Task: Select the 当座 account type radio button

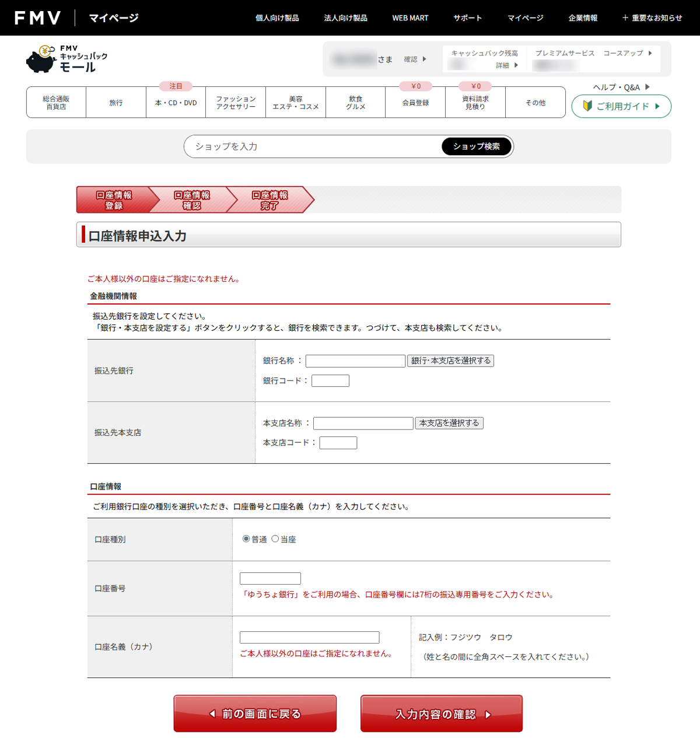Action: pos(275,539)
